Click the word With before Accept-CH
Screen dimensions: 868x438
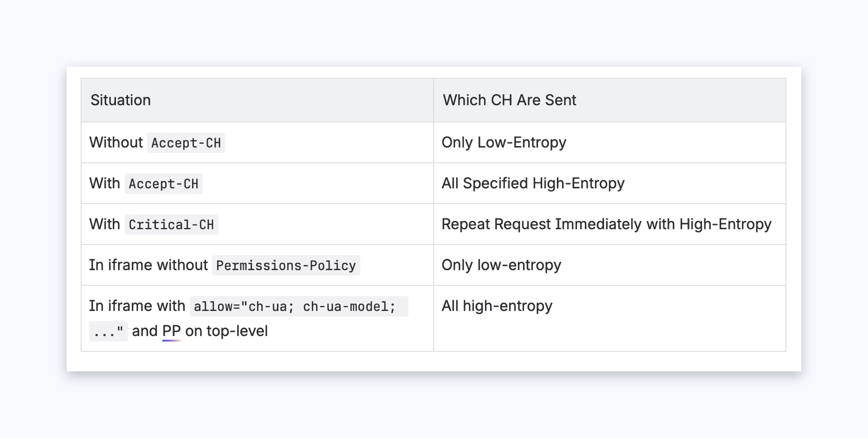tap(105, 184)
